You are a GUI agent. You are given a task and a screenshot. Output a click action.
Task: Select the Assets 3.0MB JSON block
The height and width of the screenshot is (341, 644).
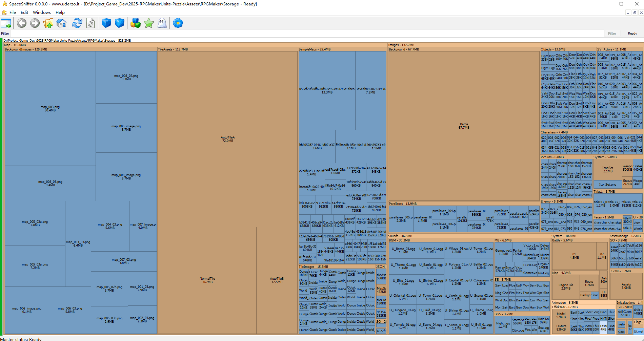(626, 286)
